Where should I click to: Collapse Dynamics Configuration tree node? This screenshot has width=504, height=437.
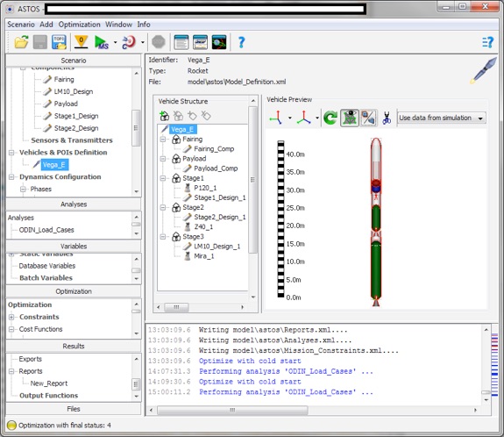[x=11, y=177]
